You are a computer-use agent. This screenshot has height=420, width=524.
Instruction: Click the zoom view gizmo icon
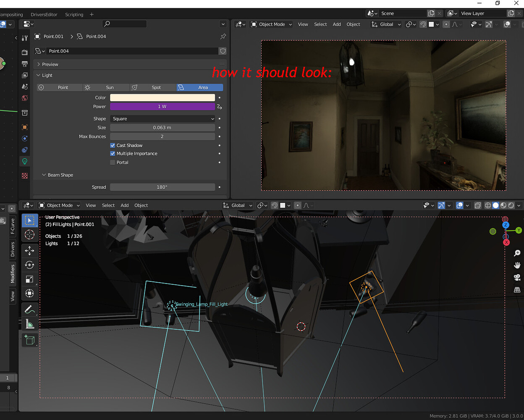click(x=517, y=253)
